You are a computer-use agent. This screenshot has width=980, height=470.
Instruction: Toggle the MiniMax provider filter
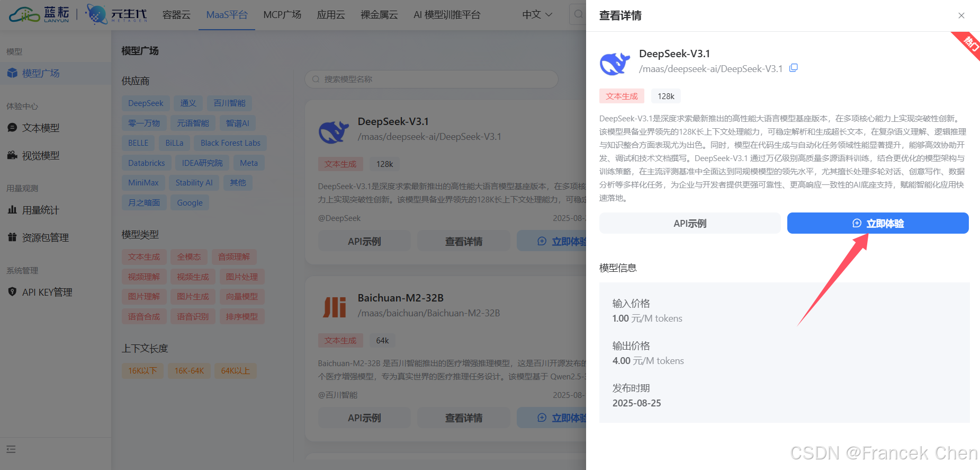pos(143,183)
